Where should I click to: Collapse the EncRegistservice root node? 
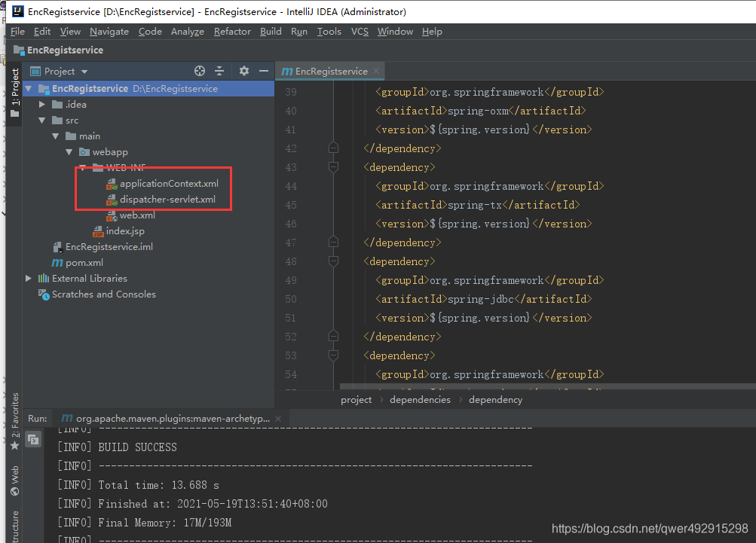click(x=29, y=89)
